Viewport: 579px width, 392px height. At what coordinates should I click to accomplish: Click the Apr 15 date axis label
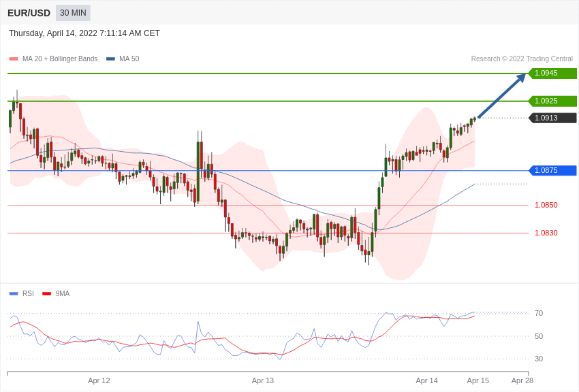click(x=478, y=380)
